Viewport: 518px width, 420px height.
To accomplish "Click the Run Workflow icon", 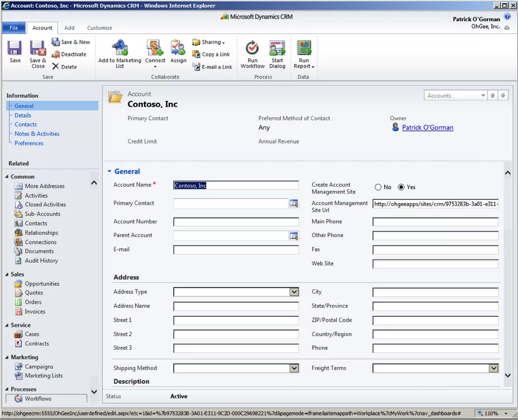I will point(252,48).
